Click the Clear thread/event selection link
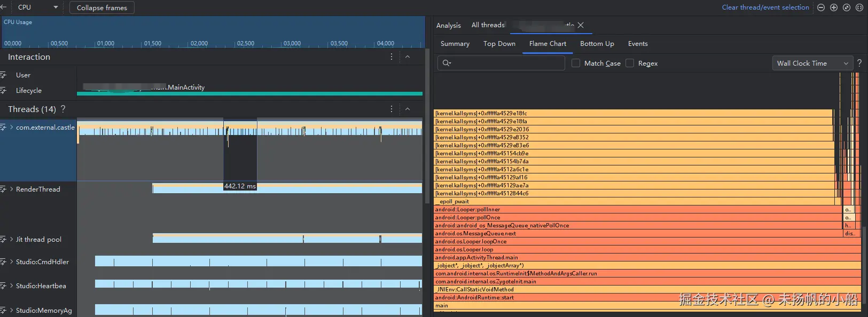 [765, 7]
